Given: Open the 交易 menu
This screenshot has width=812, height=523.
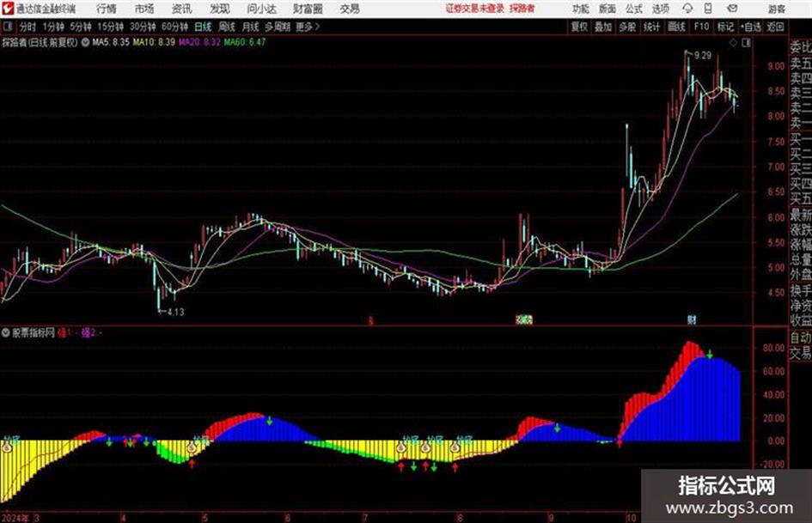Looking at the screenshot, I should coord(350,9).
